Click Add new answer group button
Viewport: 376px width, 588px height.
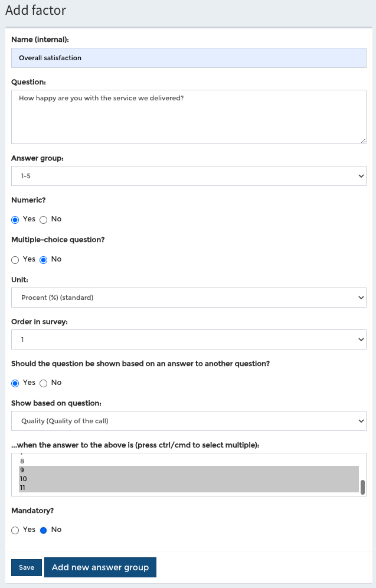[100, 567]
